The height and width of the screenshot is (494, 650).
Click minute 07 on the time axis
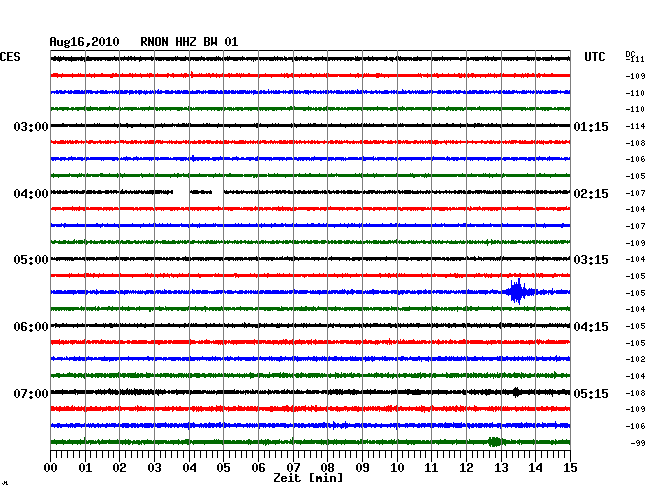[293, 467]
